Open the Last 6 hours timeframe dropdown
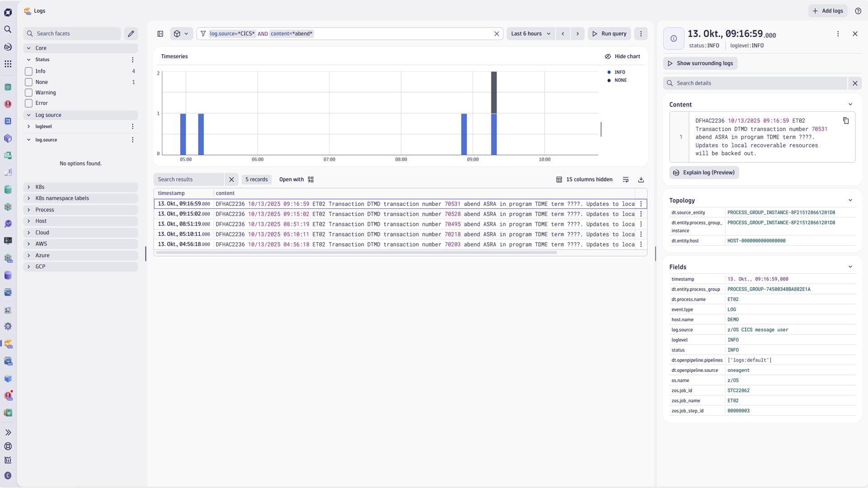 530,33
